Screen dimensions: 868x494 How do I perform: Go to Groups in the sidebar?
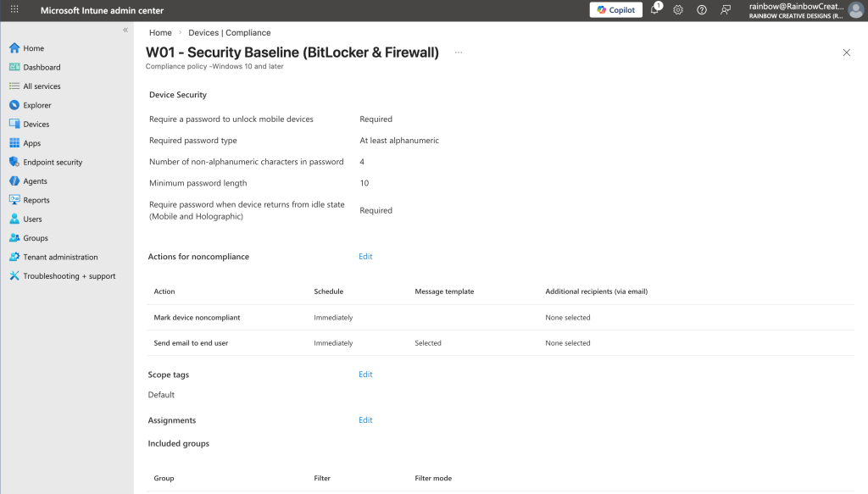point(36,238)
